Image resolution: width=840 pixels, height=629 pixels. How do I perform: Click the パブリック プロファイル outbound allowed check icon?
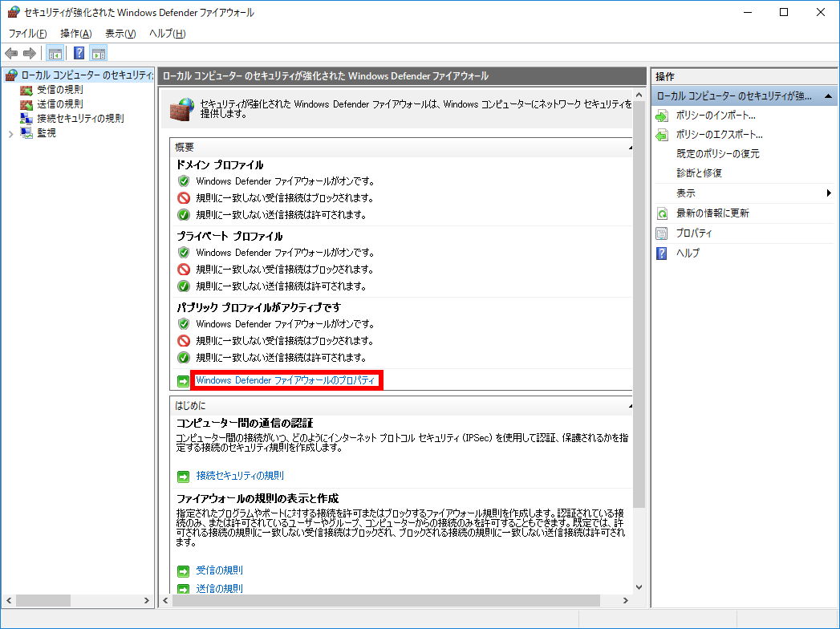click(184, 357)
